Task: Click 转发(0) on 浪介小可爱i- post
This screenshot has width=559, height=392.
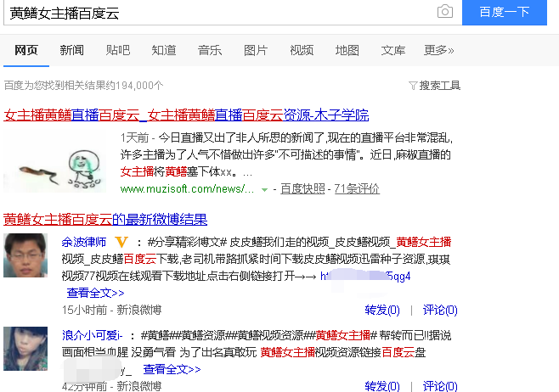Action: pyautogui.click(x=382, y=386)
